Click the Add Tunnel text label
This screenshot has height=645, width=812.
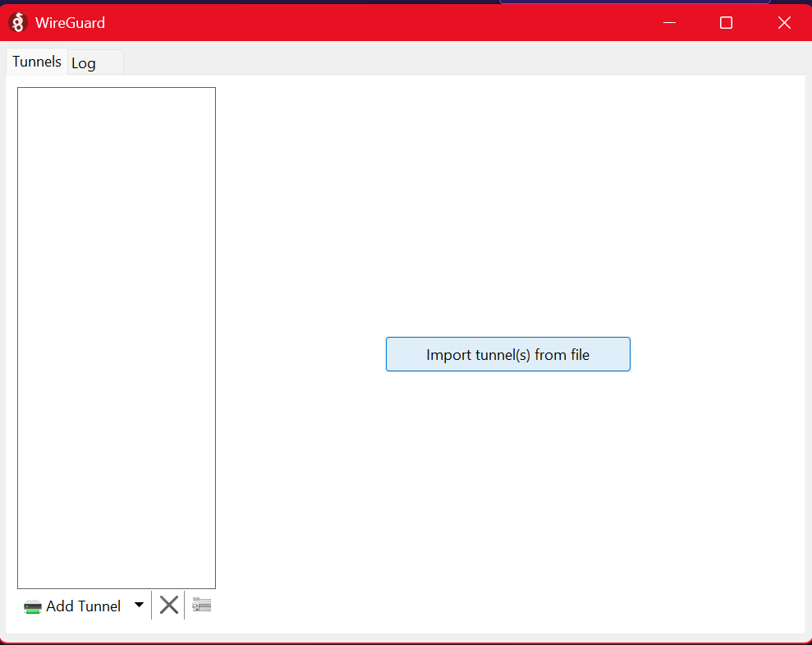click(x=83, y=606)
